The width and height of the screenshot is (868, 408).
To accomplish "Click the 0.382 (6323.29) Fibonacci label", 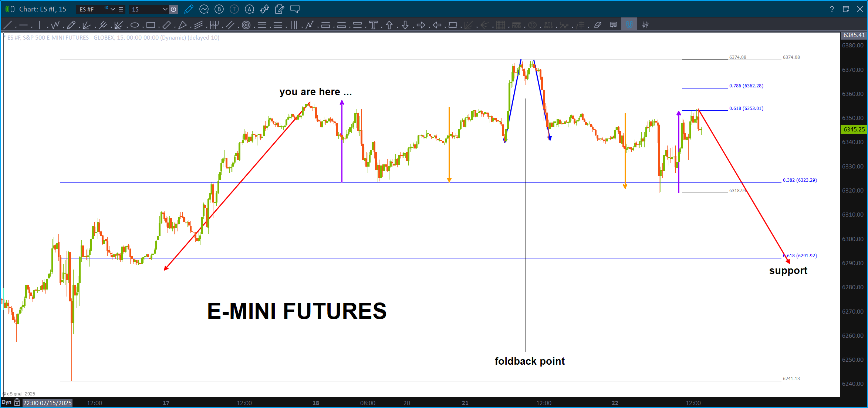I will (800, 180).
